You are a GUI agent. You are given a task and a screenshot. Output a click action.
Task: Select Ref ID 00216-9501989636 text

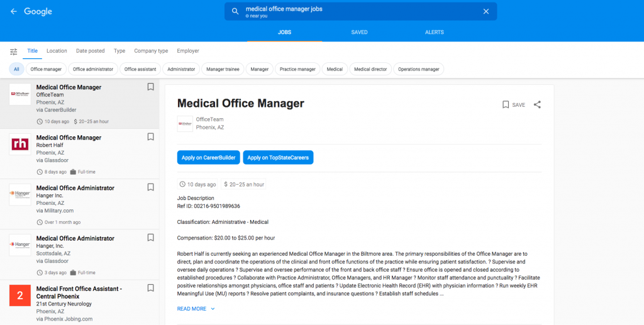(209, 206)
